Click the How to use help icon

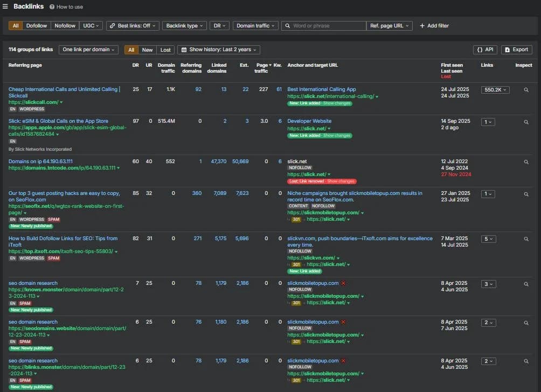52,7
